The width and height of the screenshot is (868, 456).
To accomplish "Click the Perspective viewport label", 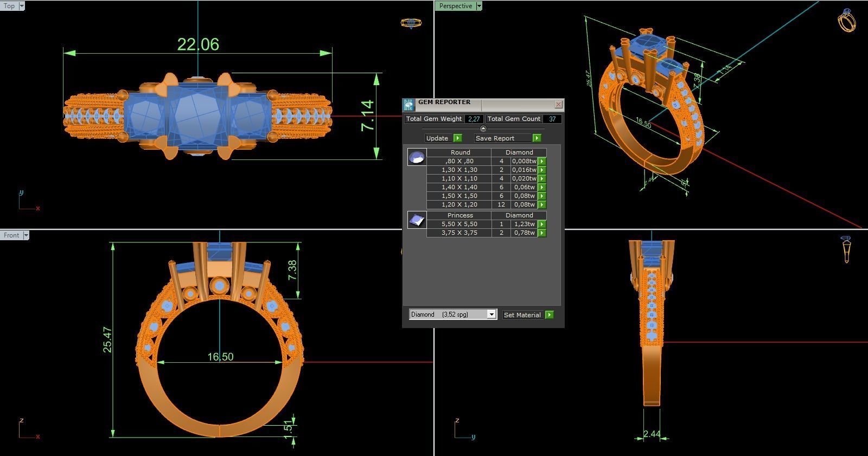I will click(x=455, y=6).
